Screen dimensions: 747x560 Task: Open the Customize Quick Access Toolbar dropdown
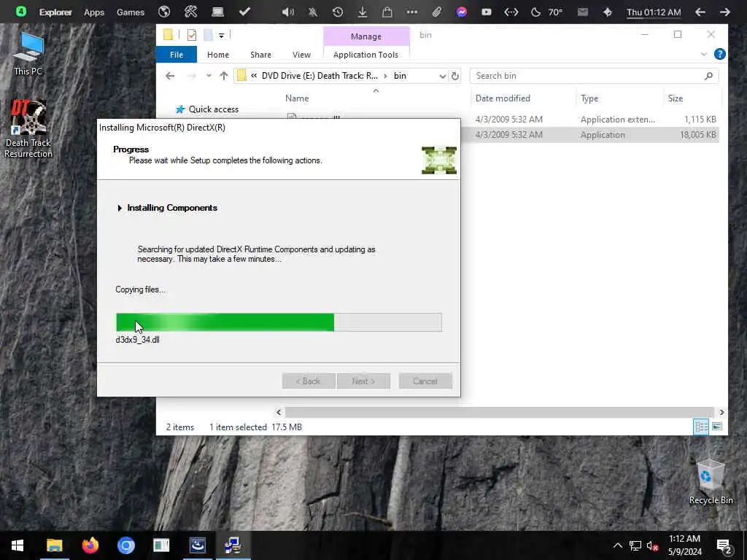(x=222, y=35)
